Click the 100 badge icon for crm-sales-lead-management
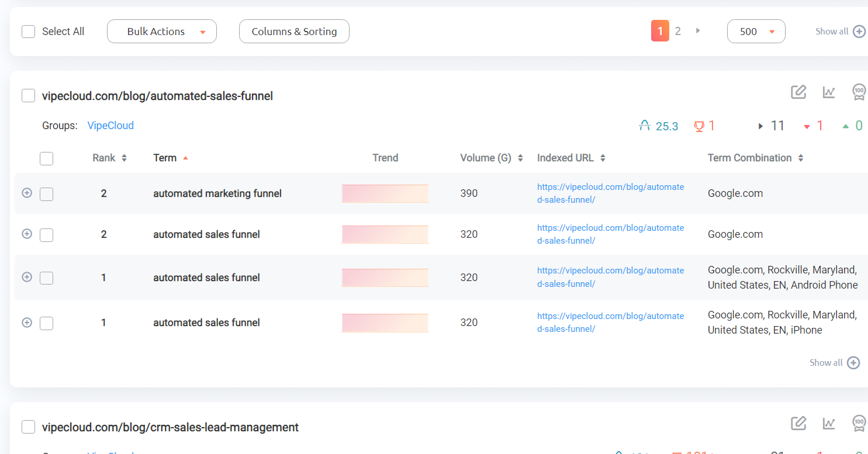868x454 pixels. 859,423
